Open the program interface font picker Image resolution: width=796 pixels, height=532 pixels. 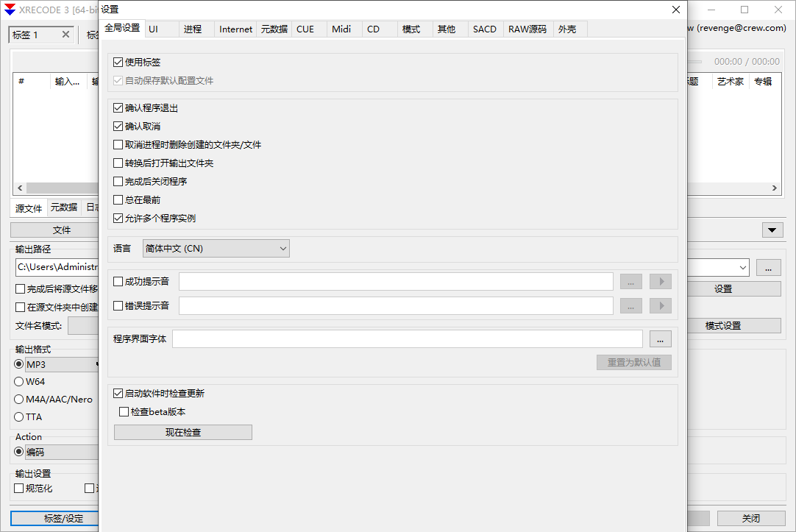point(660,338)
